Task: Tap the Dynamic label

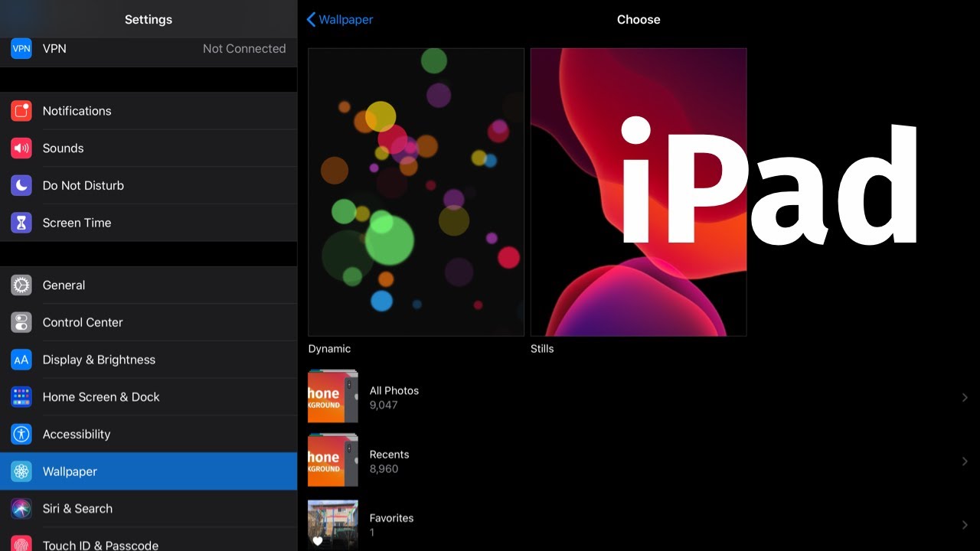Action: (x=329, y=349)
